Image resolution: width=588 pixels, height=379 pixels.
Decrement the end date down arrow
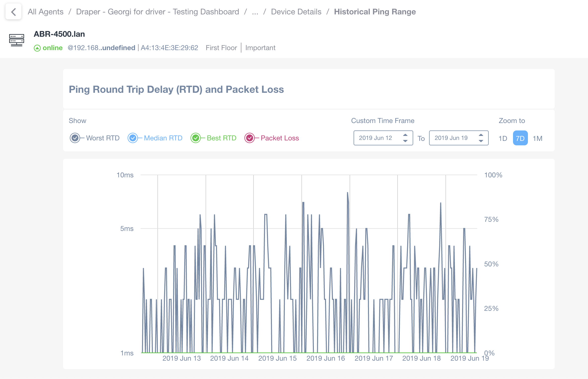pyautogui.click(x=481, y=141)
